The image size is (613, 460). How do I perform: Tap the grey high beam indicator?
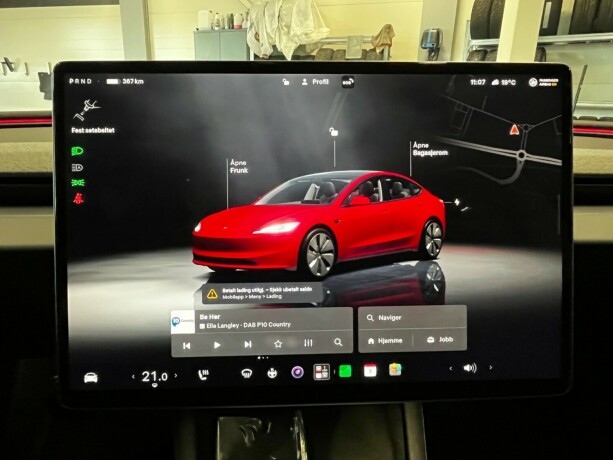click(77, 168)
